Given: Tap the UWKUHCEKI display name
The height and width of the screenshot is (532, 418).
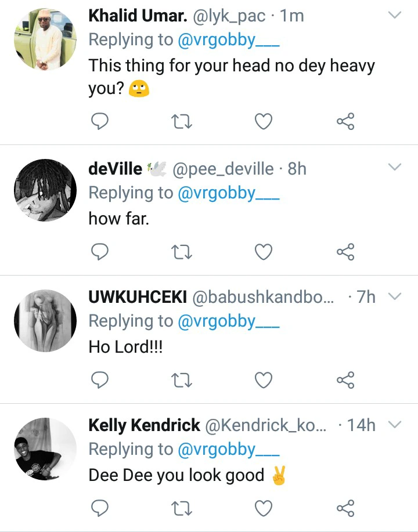Looking at the screenshot, I should point(137,297).
